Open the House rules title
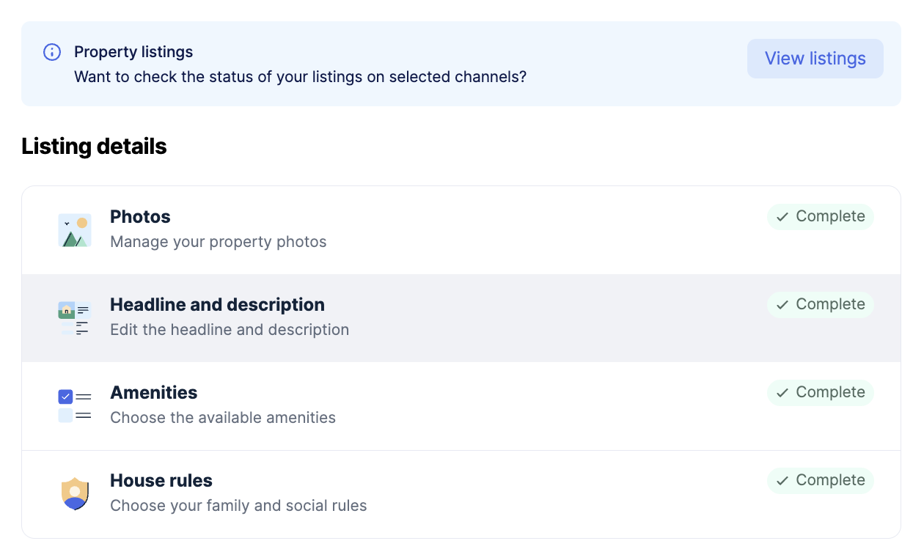The image size is (924, 560). click(x=161, y=481)
